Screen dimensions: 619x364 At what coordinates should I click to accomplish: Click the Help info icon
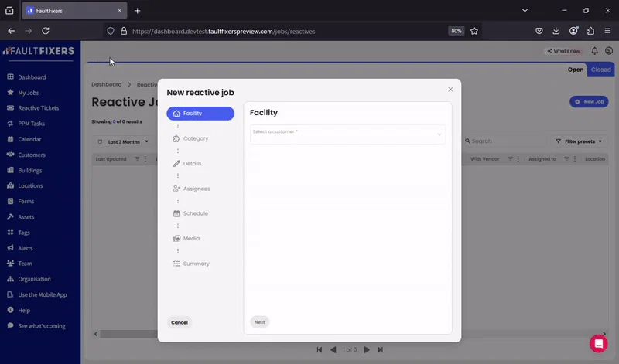(11, 310)
